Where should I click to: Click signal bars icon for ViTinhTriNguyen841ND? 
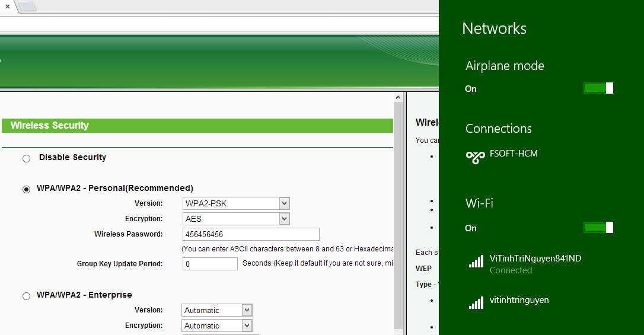coord(476,261)
